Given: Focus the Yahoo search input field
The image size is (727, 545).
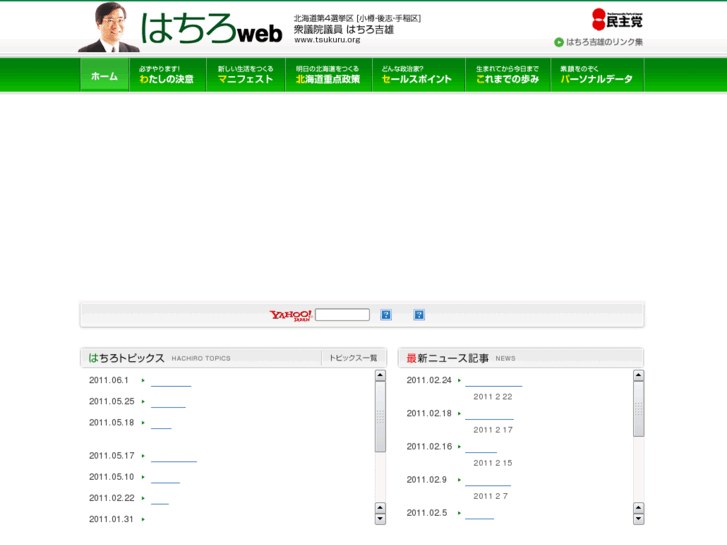Looking at the screenshot, I should click(342, 315).
